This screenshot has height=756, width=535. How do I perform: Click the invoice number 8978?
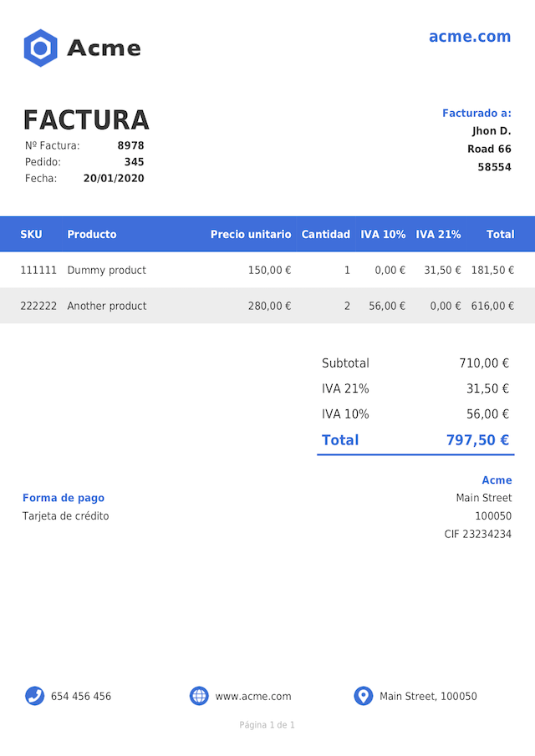(130, 145)
